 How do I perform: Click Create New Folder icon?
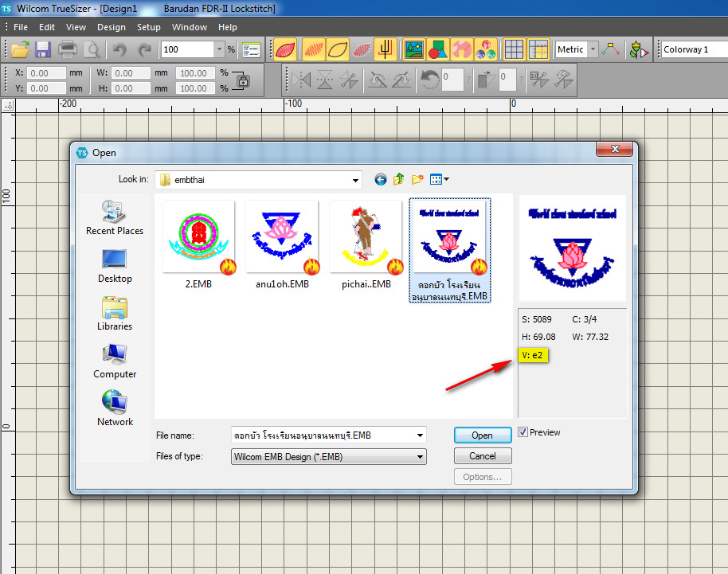[x=417, y=180]
